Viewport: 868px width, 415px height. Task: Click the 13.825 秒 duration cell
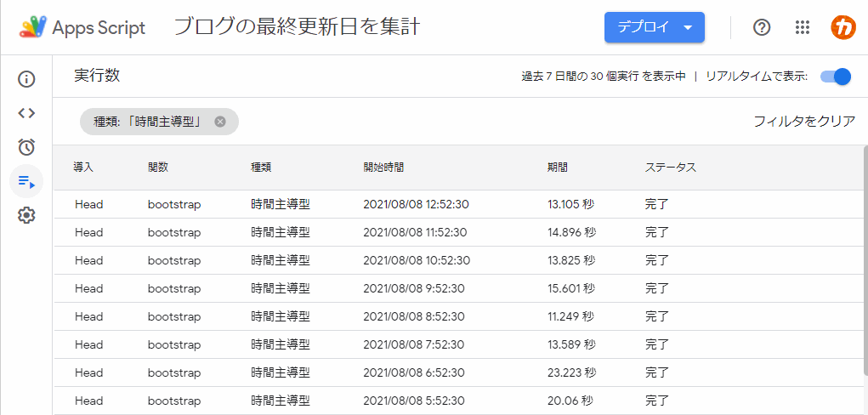tap(571, 260)
